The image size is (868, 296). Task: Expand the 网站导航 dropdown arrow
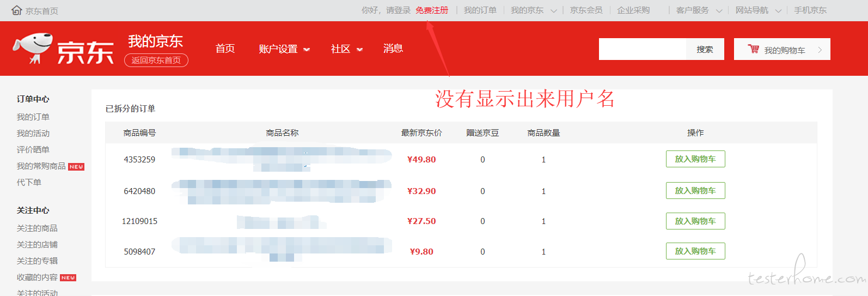778,11
